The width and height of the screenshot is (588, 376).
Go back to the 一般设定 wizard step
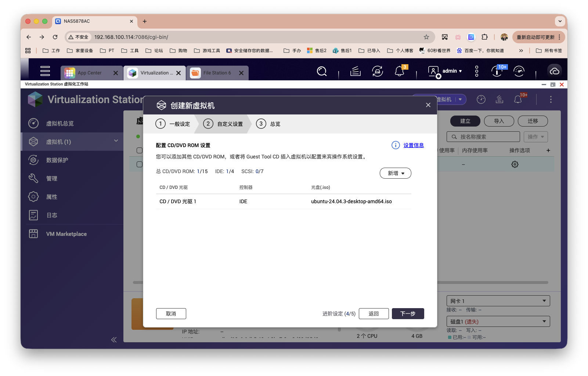tap(173, 124)
